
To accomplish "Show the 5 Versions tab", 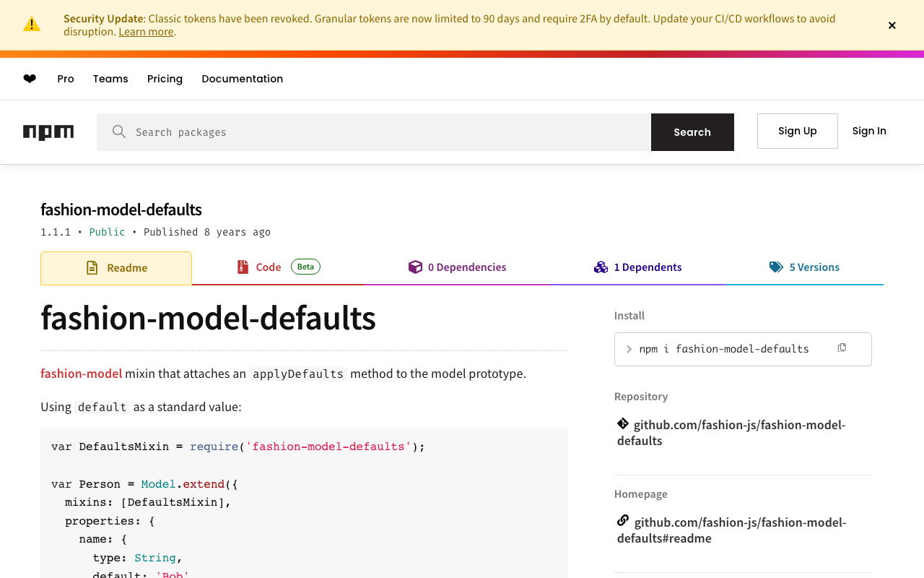I will pyautogui.click(x=805, y=267).
